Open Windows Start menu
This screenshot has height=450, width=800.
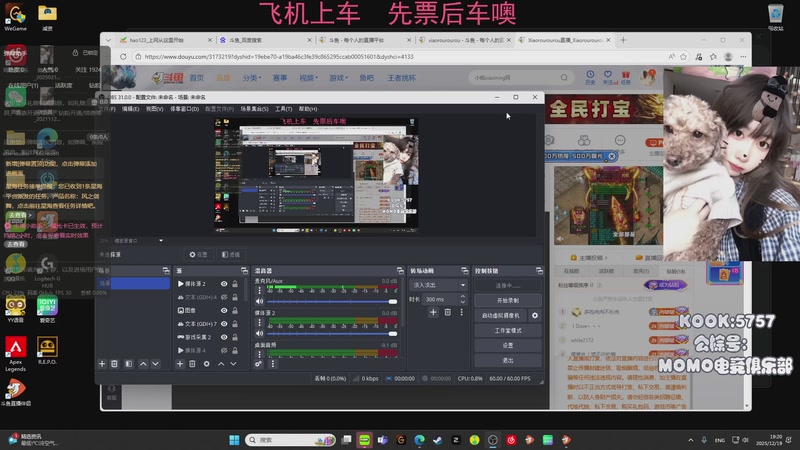point(234,440)
